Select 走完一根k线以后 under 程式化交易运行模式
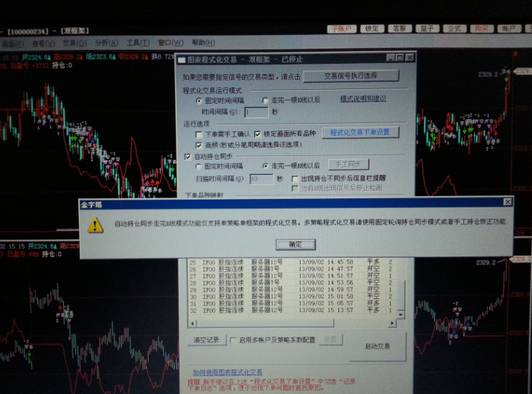532x394 pixels. [x=265, y=100]
